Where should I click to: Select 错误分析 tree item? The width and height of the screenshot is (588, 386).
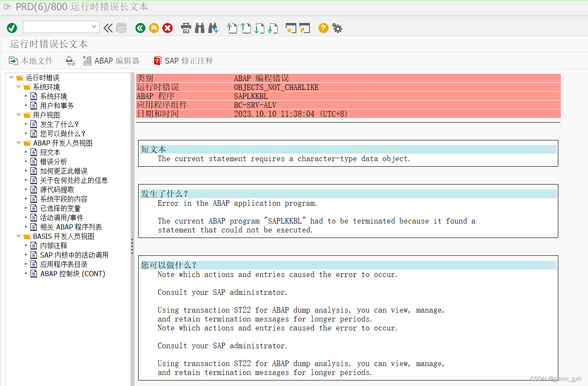pos(53,162)
